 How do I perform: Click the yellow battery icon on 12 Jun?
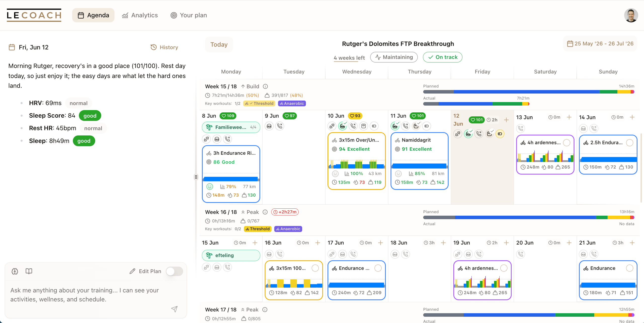500,134
